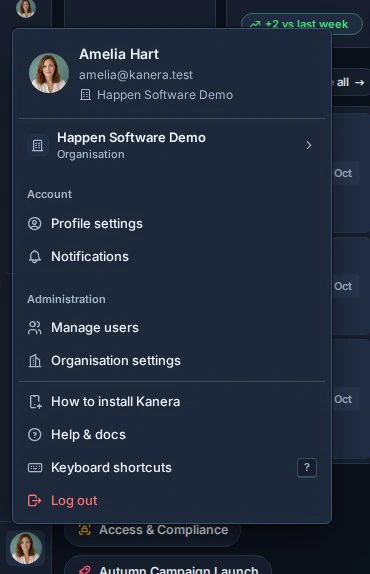The width and height of the screenshot is (370, 574).
Task: Click the Account section label
Action: [49, 194]
